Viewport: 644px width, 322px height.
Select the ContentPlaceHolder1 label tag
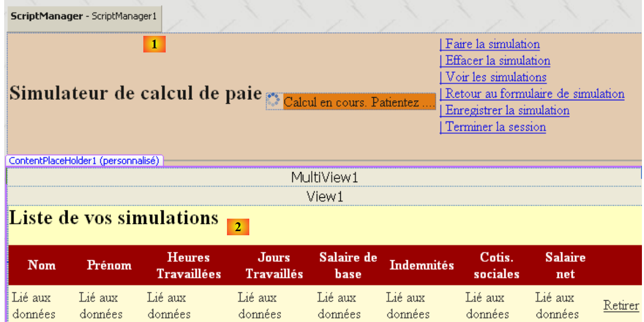point(84,161)
